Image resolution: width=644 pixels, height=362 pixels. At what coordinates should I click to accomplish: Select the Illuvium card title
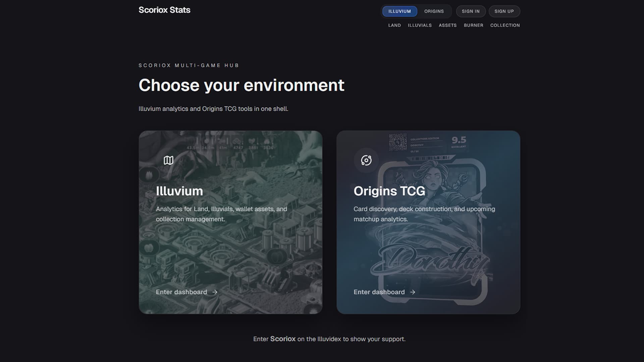(x=179, y=191)
